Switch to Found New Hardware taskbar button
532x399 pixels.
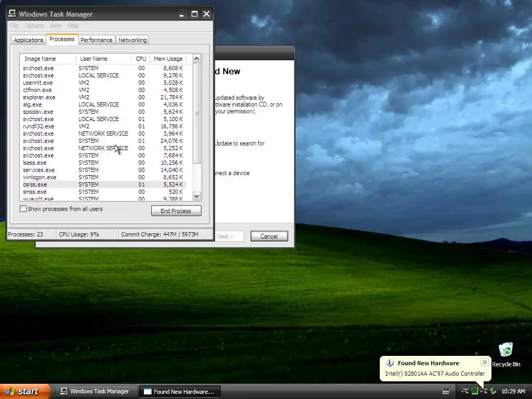click(179, 392)
